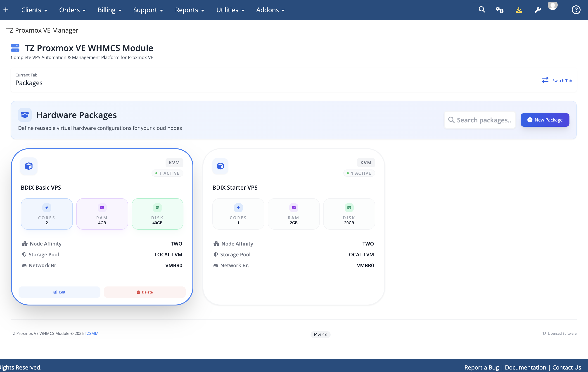Create a New Package
The height and width of the screenshot is (372, 588).
point(545,120)
